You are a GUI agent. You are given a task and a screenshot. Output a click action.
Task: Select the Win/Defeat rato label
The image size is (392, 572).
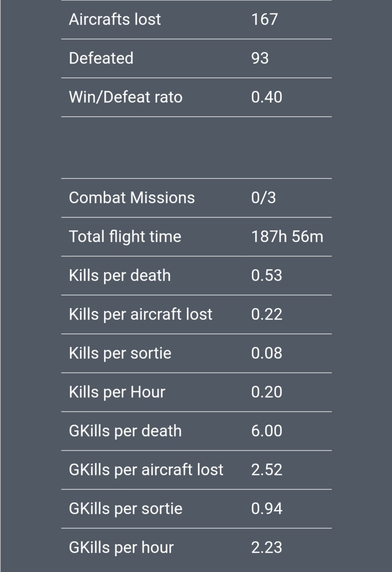click(126, 97)
